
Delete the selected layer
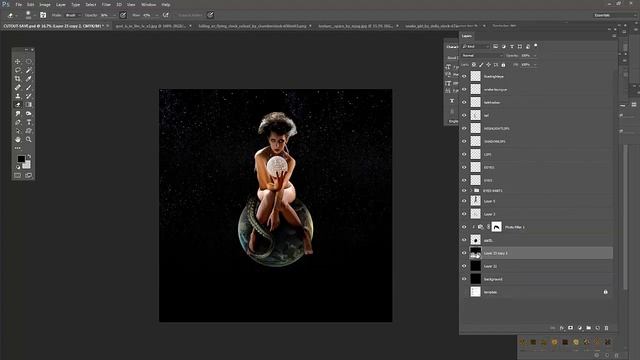(x=607, y=328)
